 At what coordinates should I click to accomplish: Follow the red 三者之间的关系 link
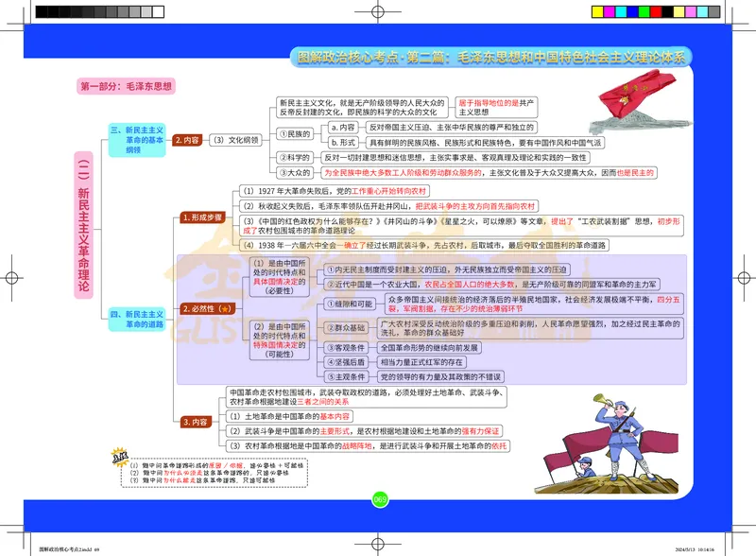[x=323, y=403]
